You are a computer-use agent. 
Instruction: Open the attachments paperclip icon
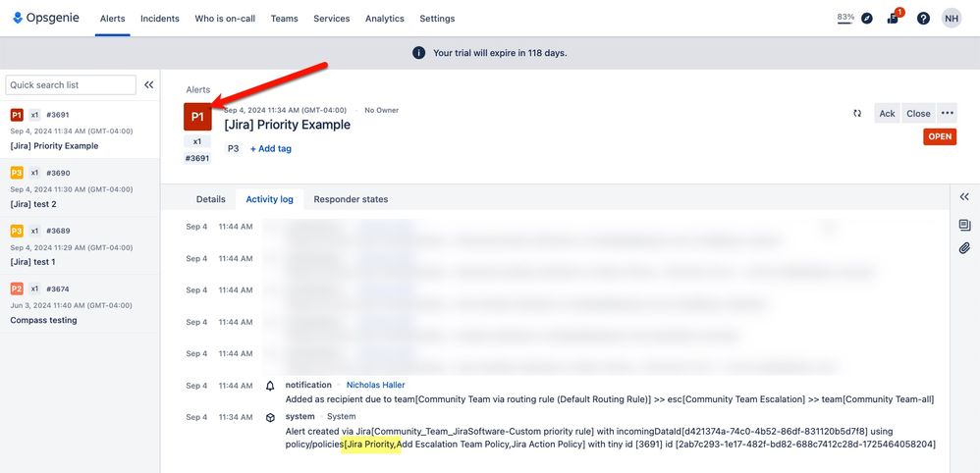coord(964,248)
